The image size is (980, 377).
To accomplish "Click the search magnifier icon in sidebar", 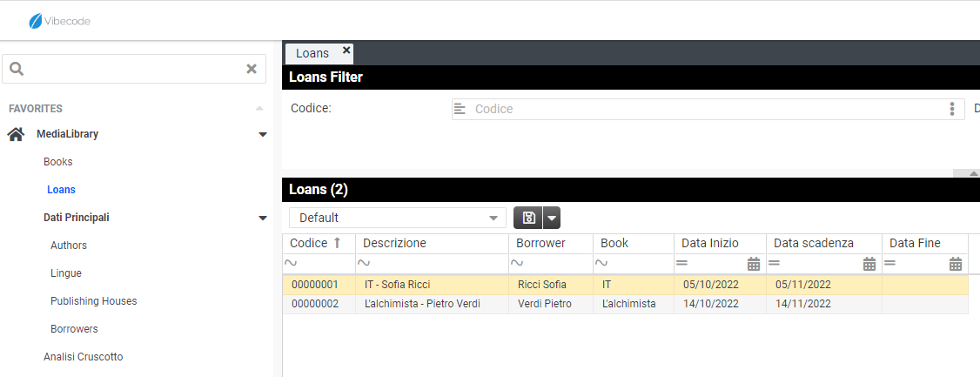I will [x=17, y=70].
